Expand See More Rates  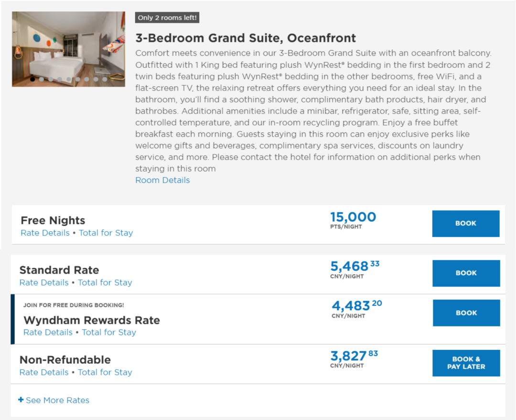pyautogui.click(x=57, y=400)
